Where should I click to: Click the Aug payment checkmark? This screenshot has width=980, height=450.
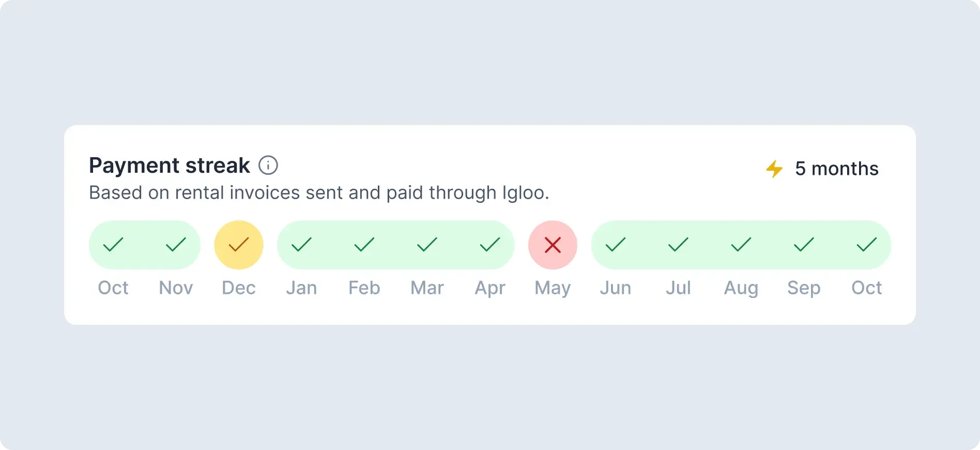coord(741,245)
